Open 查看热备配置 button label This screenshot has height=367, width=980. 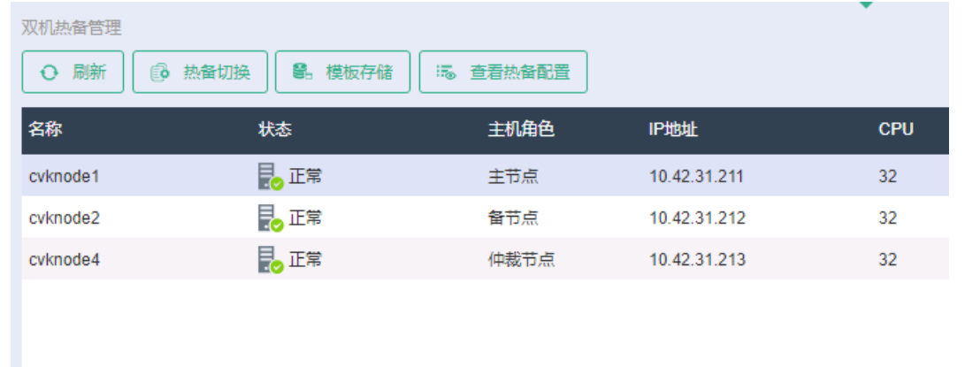pos(520,73)
